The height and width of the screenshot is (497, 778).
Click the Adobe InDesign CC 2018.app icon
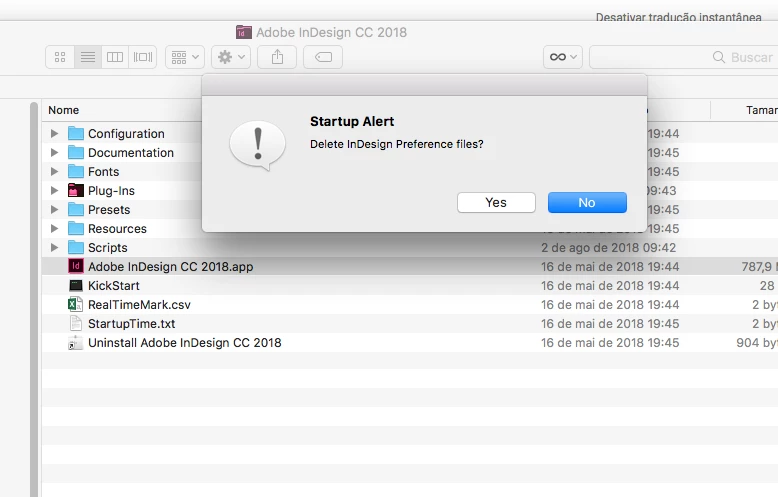click(x=75, y=266)
